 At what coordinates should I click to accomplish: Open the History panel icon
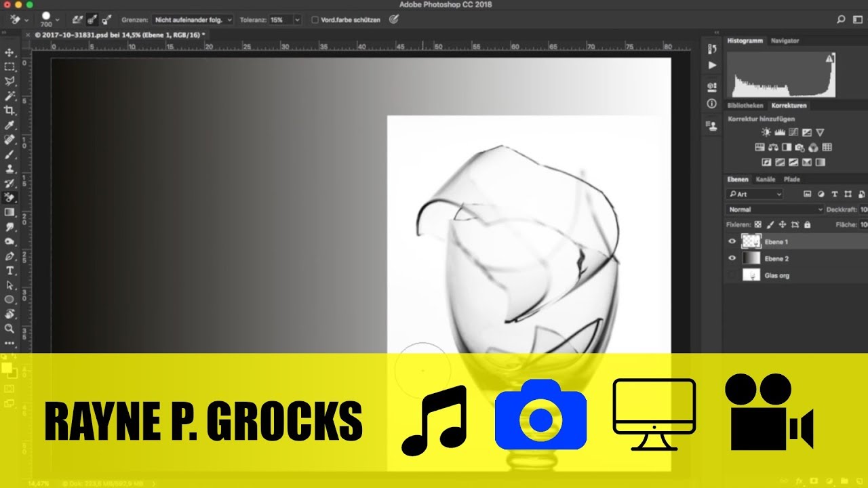pos(711,49)
